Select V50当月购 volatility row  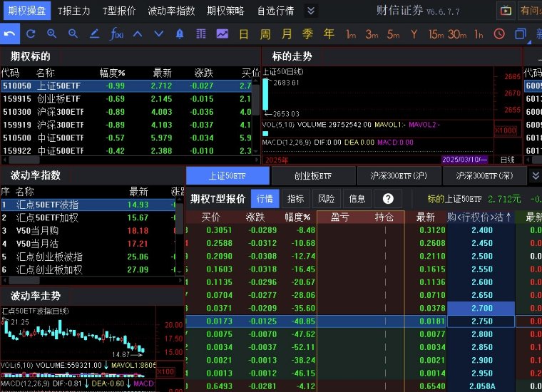88,231
